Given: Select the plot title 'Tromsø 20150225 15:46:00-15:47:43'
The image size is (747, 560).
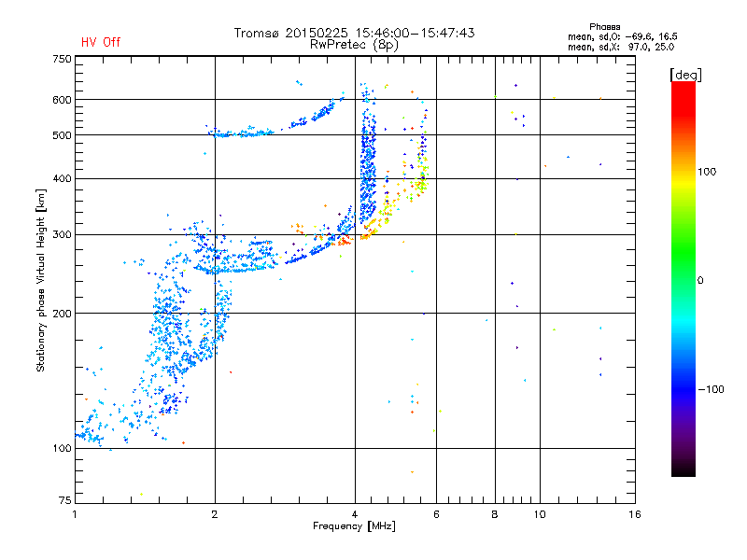Looking at the screenshot, I should click(x=354, y=33).
